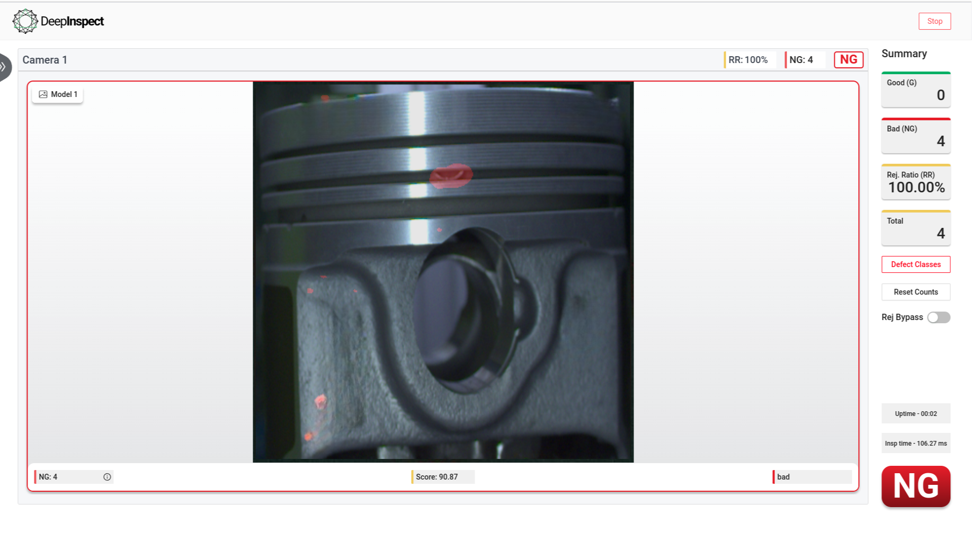This screenshot has height=558, width=980.
Task: Click the large red NG result indicator
Action: [915, 486]
